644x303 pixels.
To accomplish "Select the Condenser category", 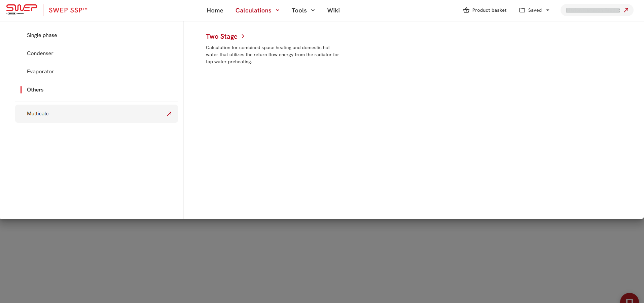I will tap(40, 53).
